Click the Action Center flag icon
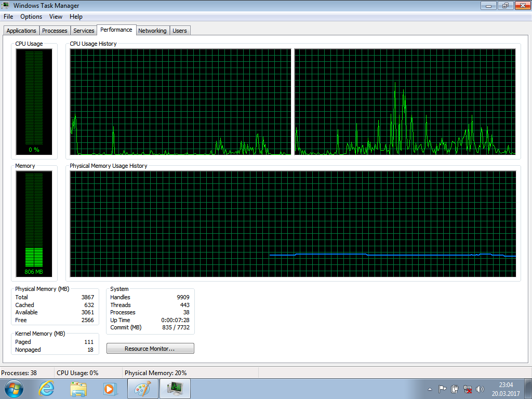This screenshot has width=532, height=399. click(442, 389)
